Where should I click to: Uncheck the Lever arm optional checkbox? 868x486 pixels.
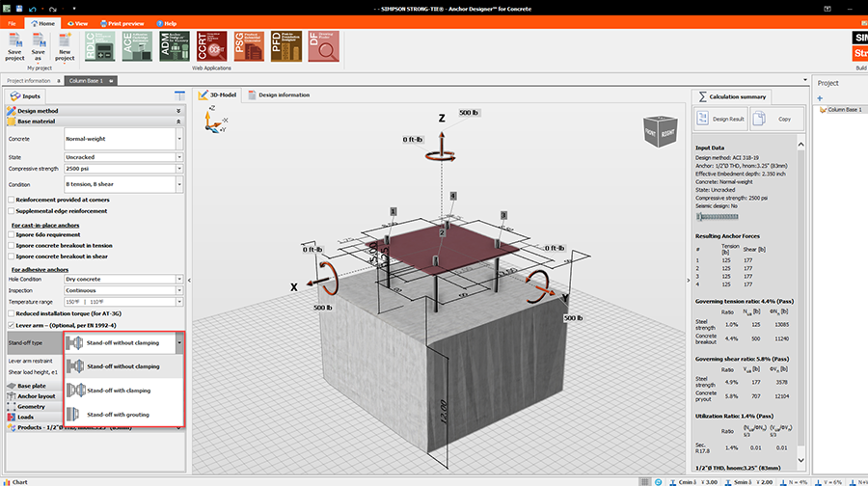[x=11, y=326]
